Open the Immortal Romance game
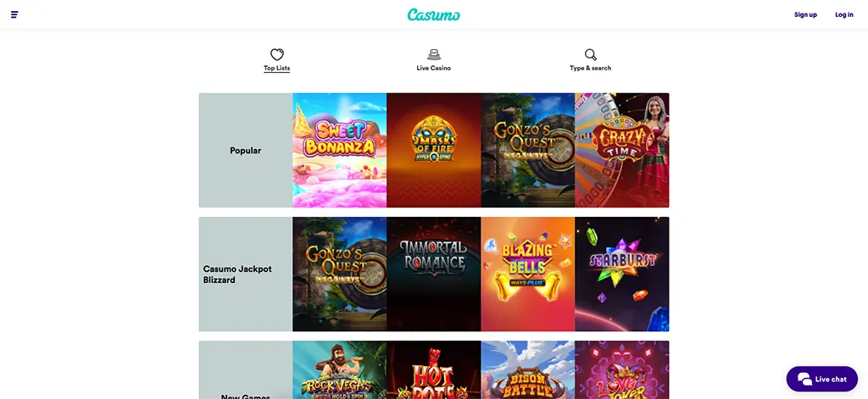This screenshot has width=868, height=399. point(433,274)
